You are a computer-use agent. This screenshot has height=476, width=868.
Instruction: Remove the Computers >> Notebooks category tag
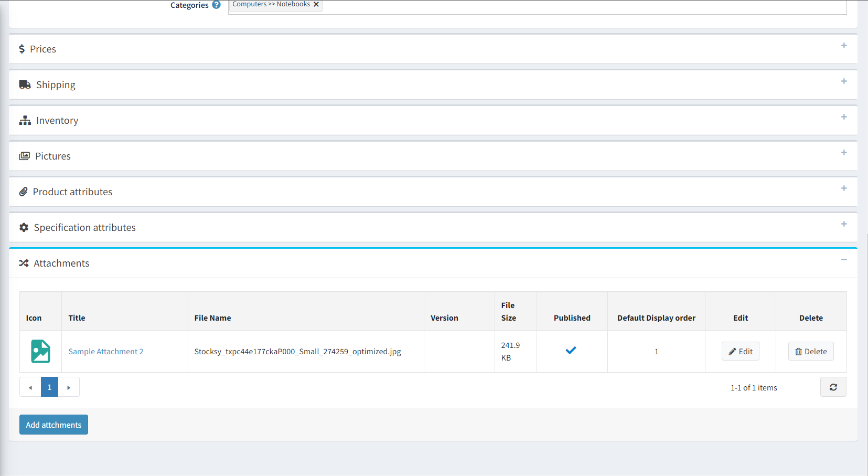[316, 4]
